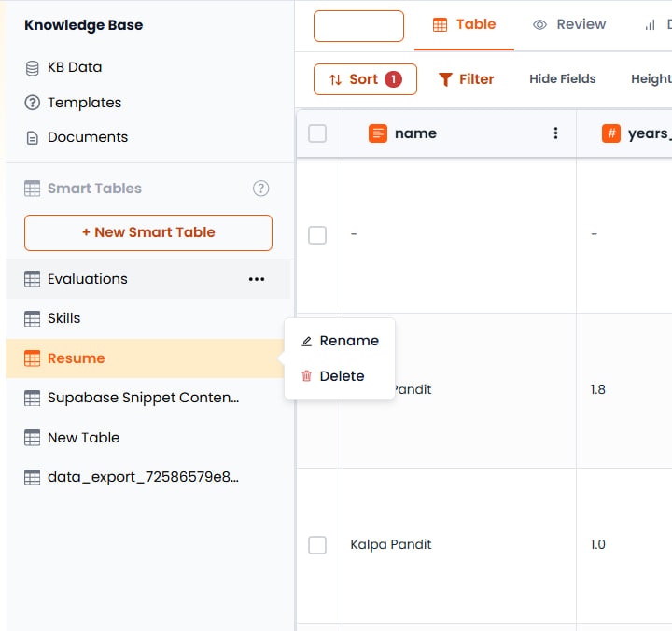Click the Filter funnel icon

(x=445, y=79)
